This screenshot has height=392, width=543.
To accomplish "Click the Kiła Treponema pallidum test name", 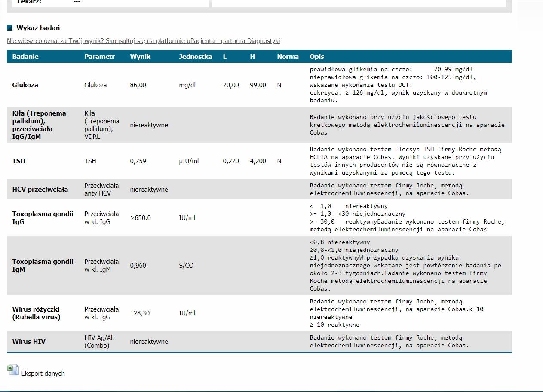I will click(39, 125).
